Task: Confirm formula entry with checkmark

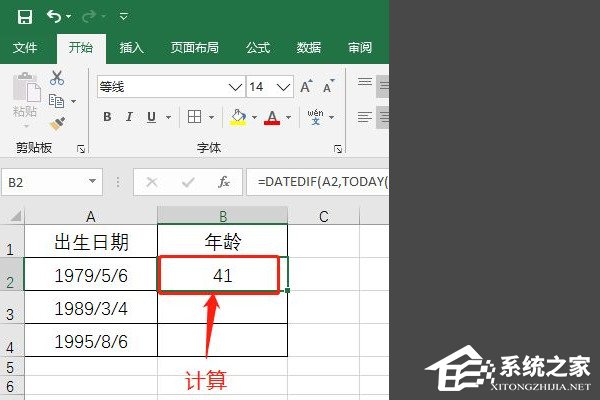Action: (188, 182)
